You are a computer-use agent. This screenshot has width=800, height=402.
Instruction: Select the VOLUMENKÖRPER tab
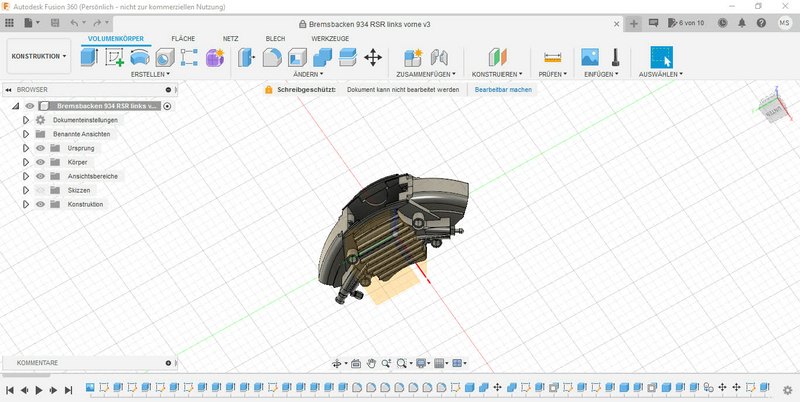(116, 39)
